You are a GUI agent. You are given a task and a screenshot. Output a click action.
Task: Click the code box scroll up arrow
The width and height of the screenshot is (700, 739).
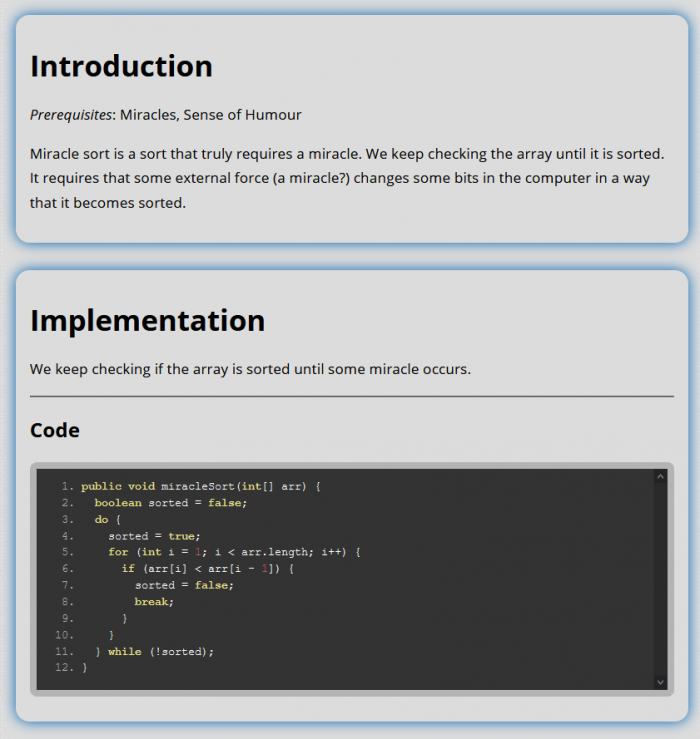coord(660,477)
